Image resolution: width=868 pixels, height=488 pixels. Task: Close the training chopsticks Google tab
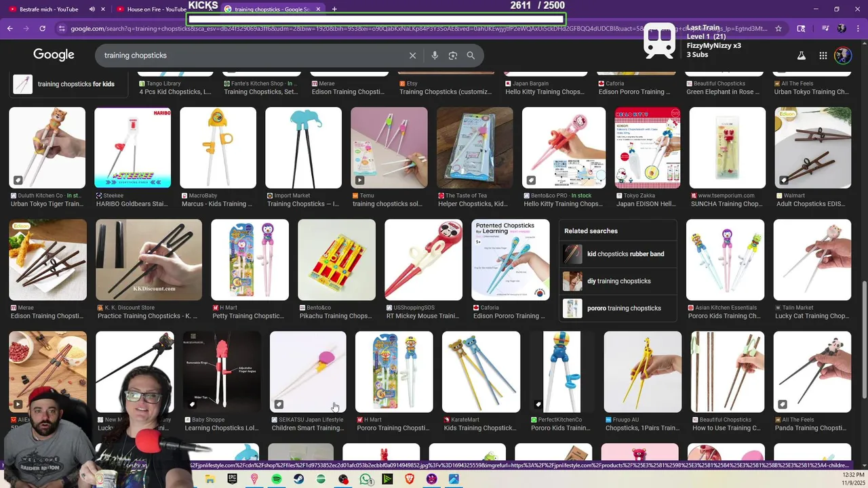coord(317,9)
